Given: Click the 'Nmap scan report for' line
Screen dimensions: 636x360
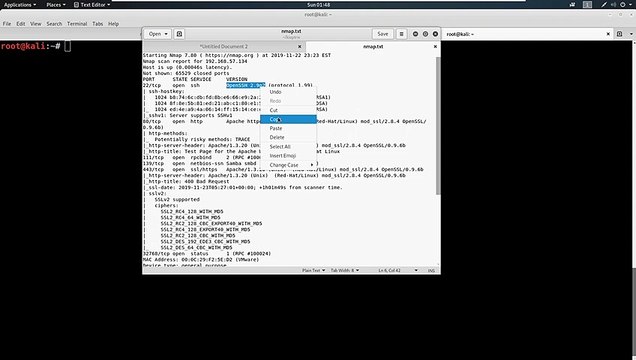Looking at the screenshot, I should pos(195,61).
